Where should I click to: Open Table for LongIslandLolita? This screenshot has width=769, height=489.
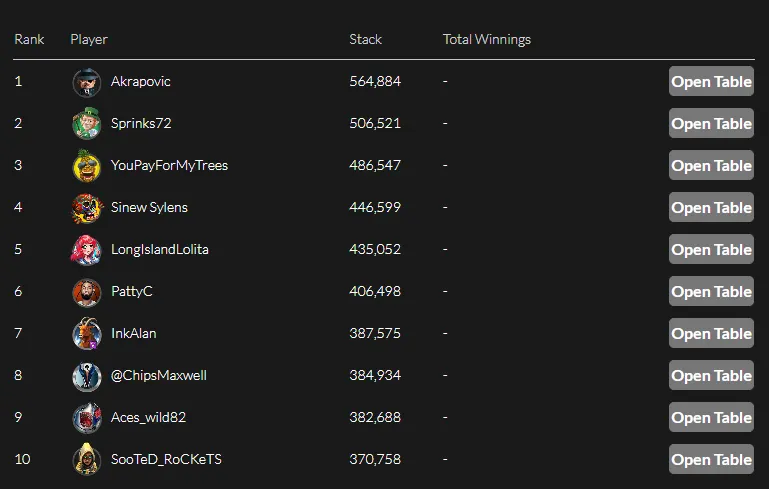click(711, 250)
